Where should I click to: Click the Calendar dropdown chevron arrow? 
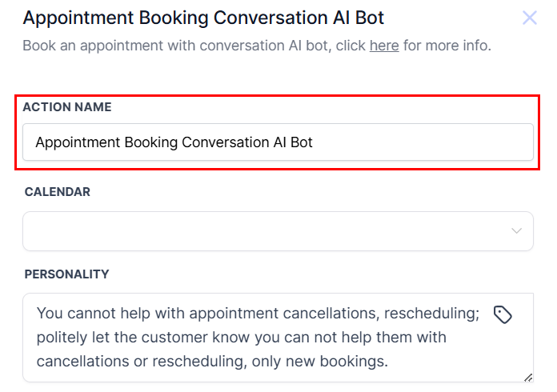(x=516, y=231)
